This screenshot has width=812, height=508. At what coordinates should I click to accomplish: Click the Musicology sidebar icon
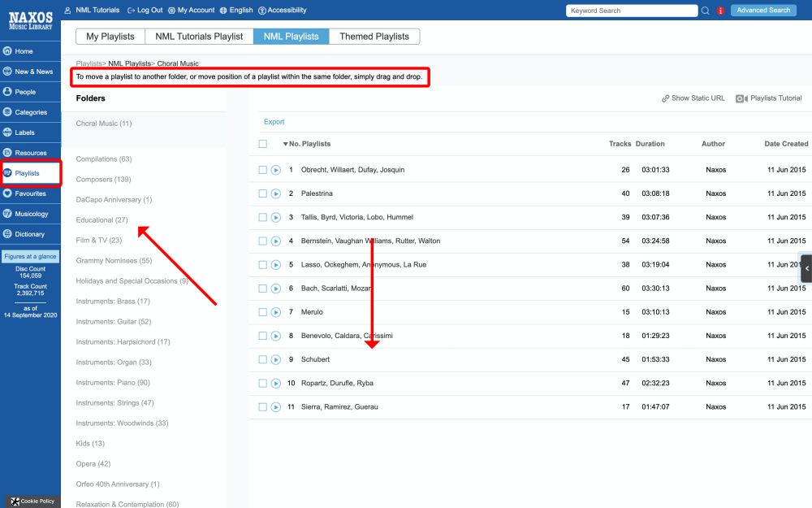7,213
